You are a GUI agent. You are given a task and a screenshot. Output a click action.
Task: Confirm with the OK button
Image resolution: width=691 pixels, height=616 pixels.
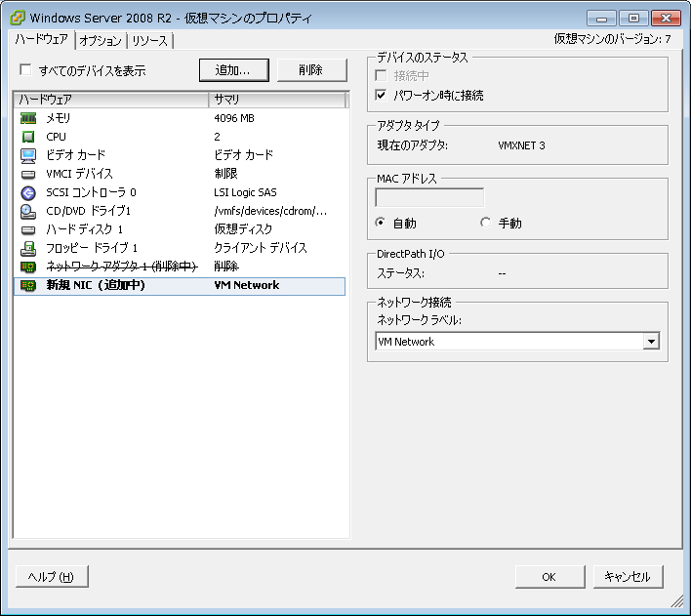pyautogui.click(x=549, y=577)
